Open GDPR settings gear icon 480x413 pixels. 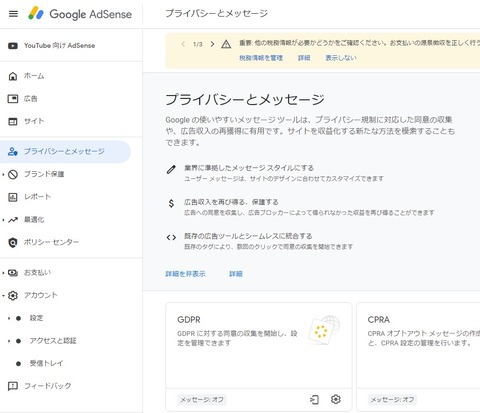(x=336, y=399)
